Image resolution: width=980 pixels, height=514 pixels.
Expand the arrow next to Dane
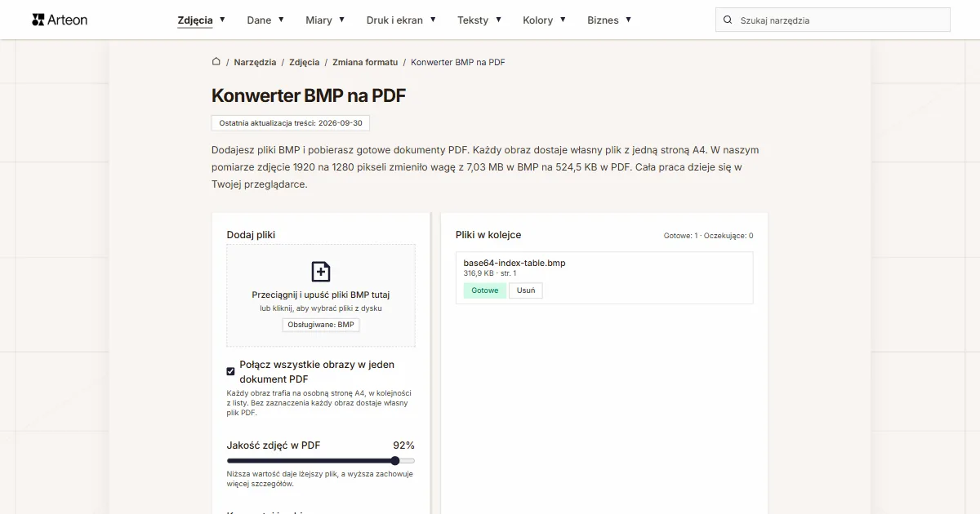pyautogui.click(x=281, y=20)
